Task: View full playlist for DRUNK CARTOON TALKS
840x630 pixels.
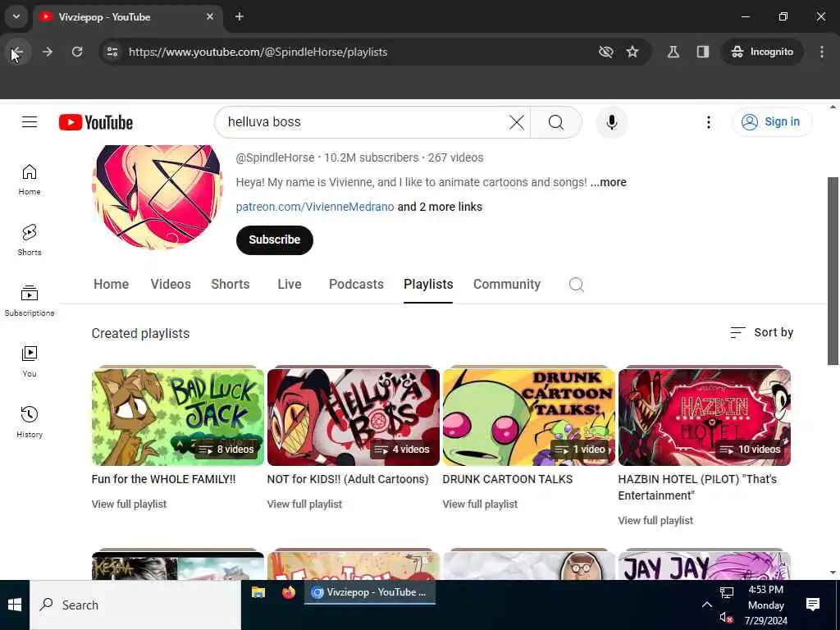Action: (x=480, y=504)
